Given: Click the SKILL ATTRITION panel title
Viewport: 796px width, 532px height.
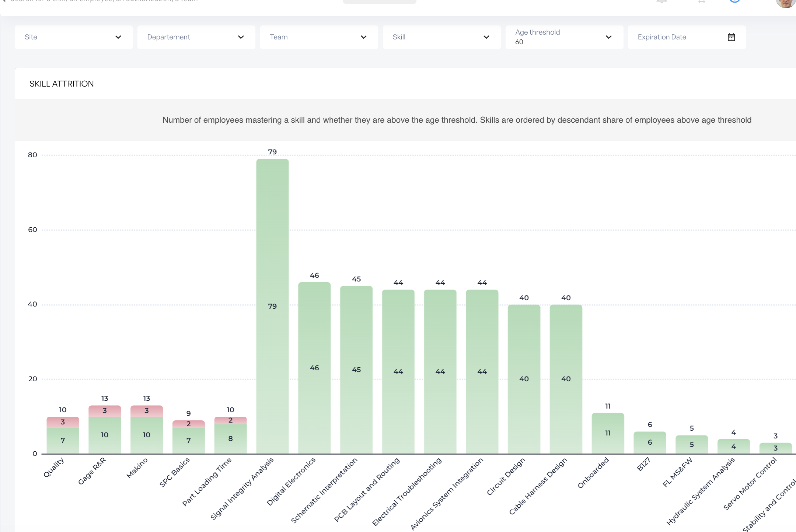Looking at the screenshot, I should click(62, 84).
